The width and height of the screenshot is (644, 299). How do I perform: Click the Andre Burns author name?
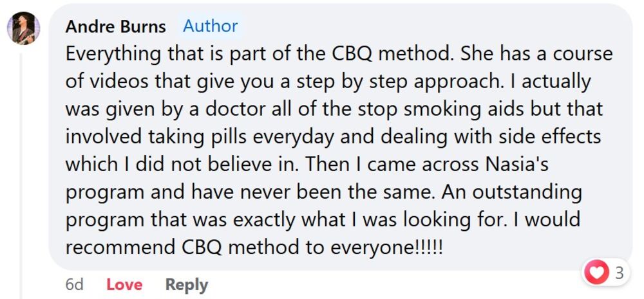[x=116, y=26]
